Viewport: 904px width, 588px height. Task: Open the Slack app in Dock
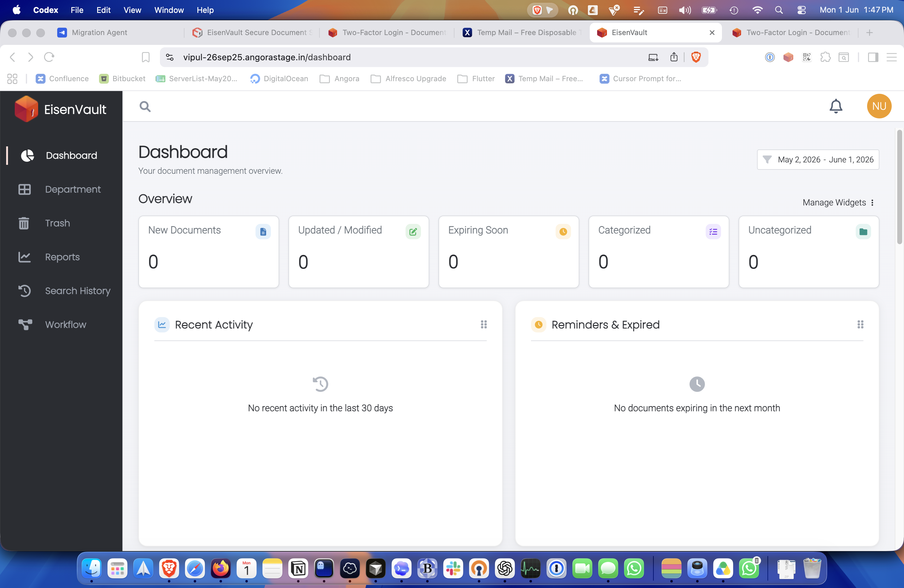[453, 568]
